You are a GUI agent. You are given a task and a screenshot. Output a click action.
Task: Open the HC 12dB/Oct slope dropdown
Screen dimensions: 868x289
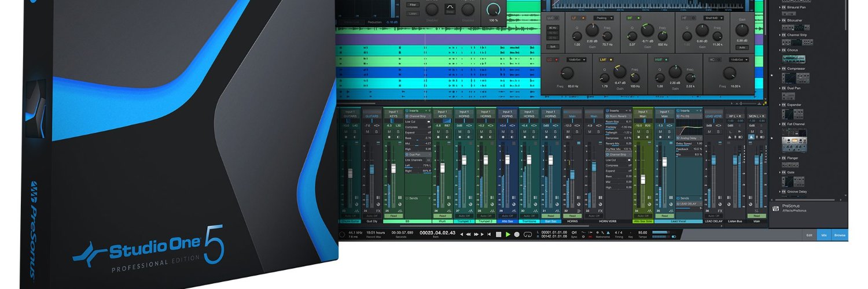[739, 60]
